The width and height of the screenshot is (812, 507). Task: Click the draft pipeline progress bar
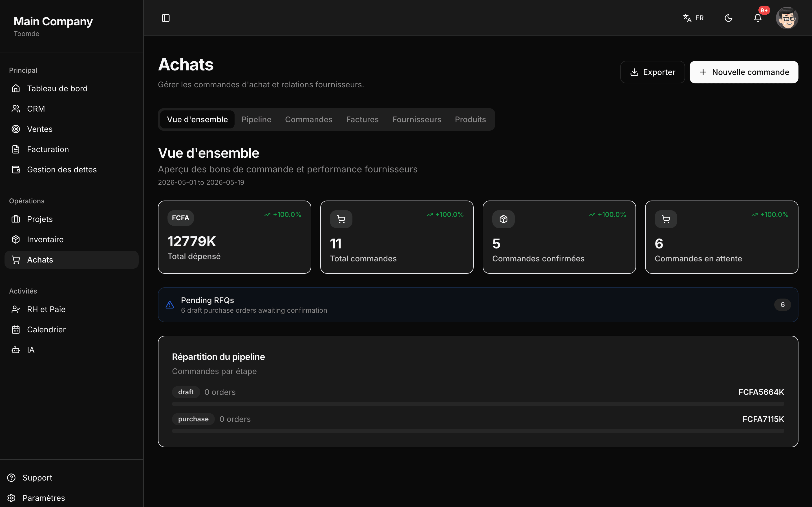tap(478, 404)
